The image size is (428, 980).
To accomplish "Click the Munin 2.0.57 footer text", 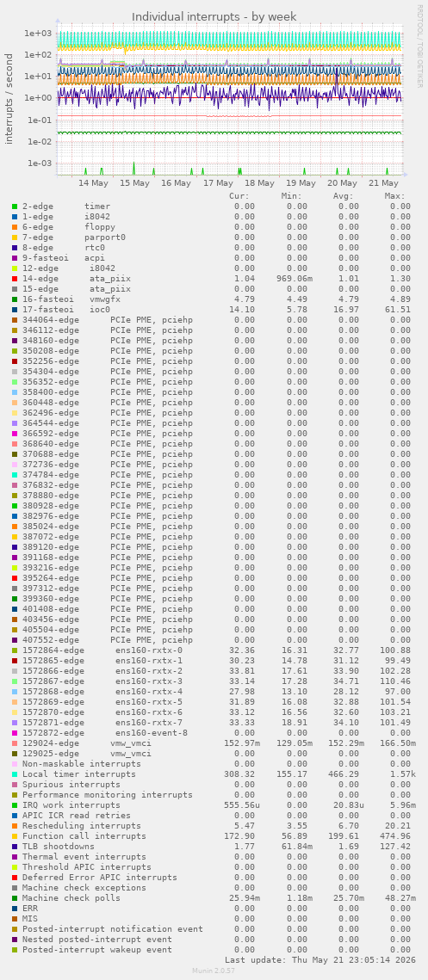I will (x=214, y=970).
